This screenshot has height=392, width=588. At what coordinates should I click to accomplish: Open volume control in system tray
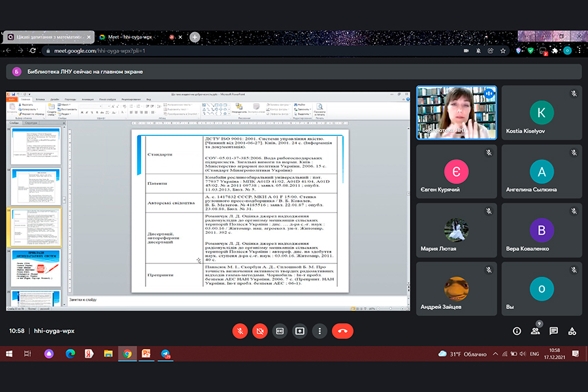pos(523,353)
